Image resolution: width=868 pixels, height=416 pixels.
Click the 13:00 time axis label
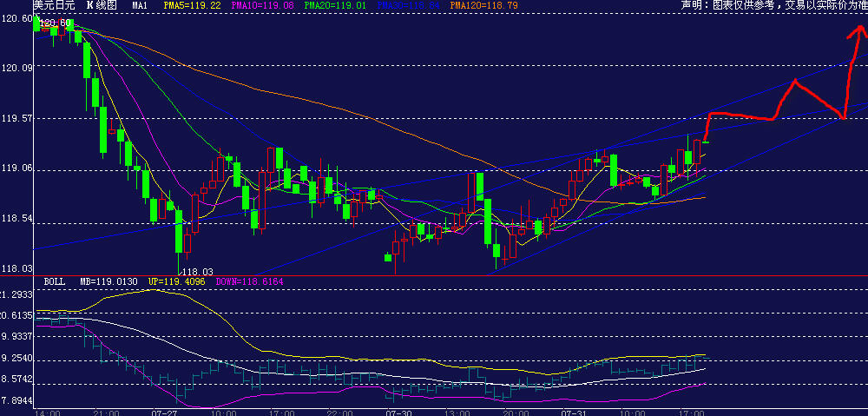coord(457,413)
